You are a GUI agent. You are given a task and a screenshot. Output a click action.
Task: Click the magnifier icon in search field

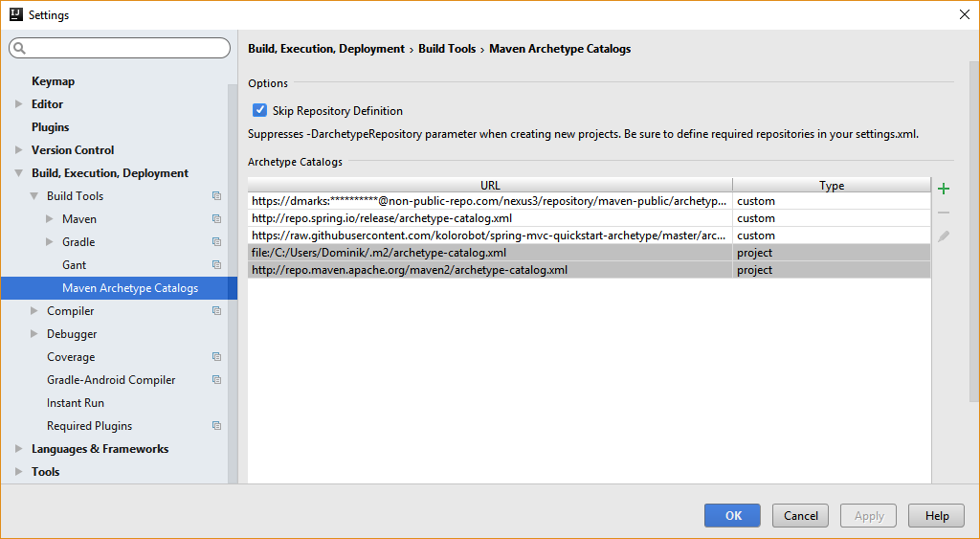click(x=19, y=48)
